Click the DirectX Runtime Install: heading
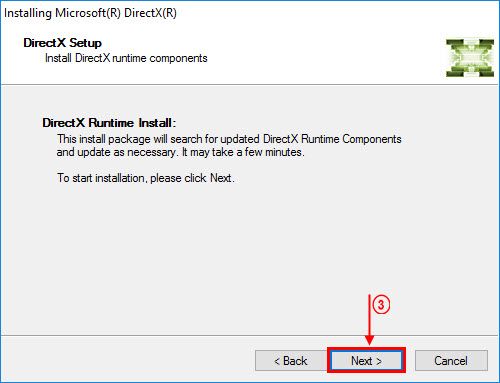The image size is (500, 383). [x=109, y=123]
